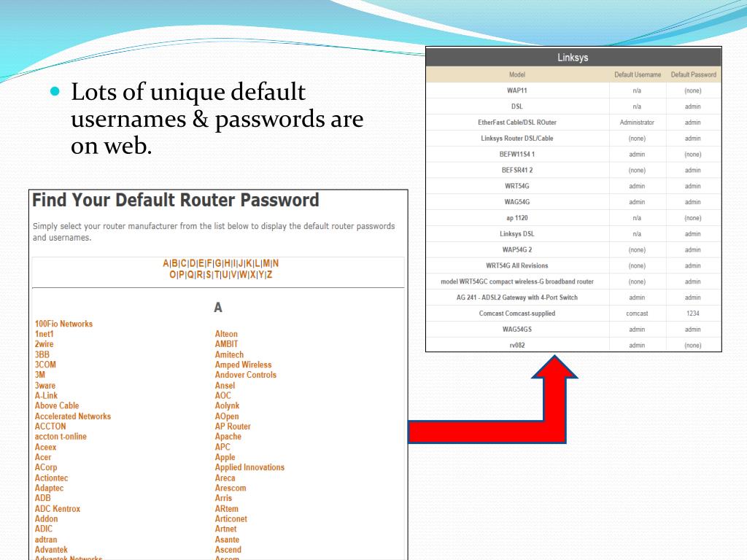747x560 pixels.
Task: Jump to letter N in alphabet index
Action: point(275,263)
